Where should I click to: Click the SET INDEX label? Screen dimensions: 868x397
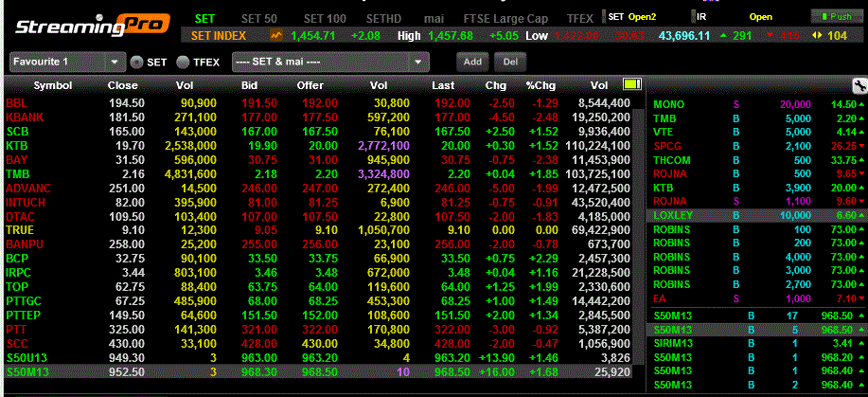pyautogui.click(x=219, y=36)
